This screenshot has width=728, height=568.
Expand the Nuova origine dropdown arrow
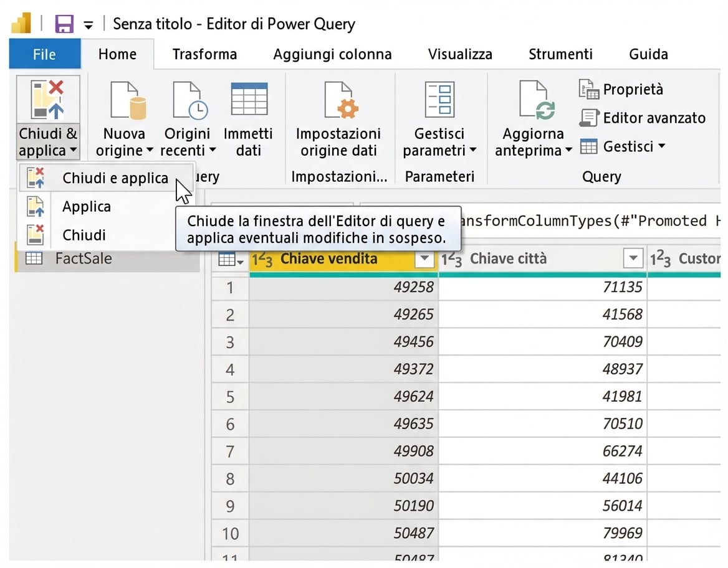150,150
